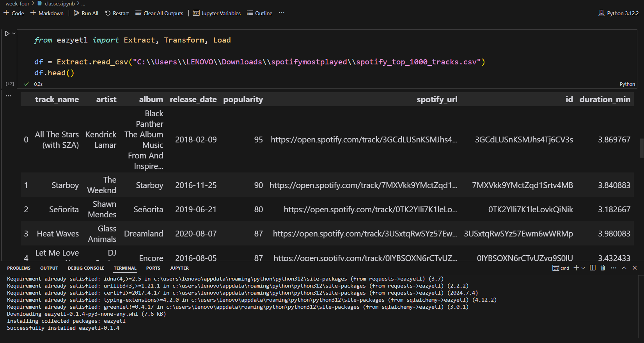This screenshot has height=343, width=644.
Task: Click the Successfully installed eazyetl-0.1.4 line
Action: click(63, 328)
